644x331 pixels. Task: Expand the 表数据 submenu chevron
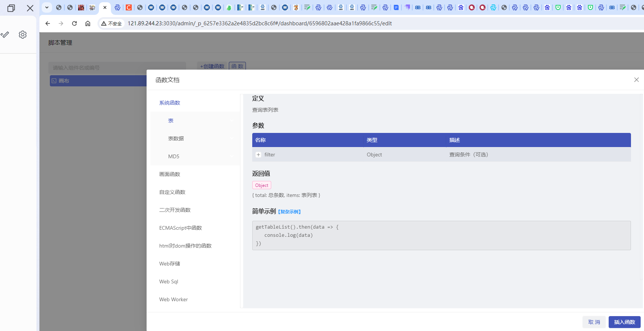click(232, 139)
